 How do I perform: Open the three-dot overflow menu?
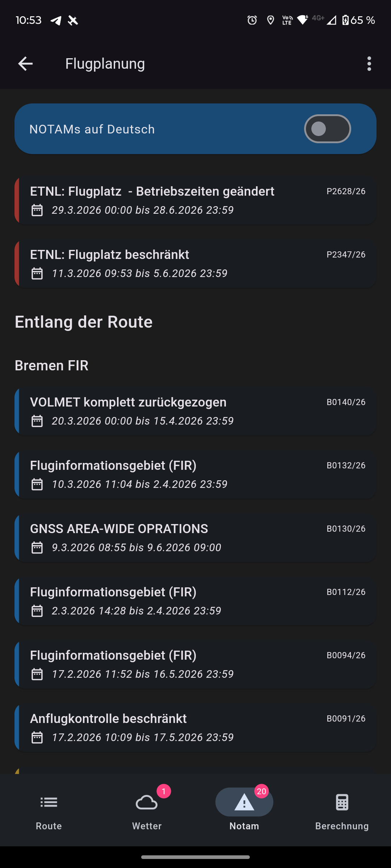tap(369, 64)
